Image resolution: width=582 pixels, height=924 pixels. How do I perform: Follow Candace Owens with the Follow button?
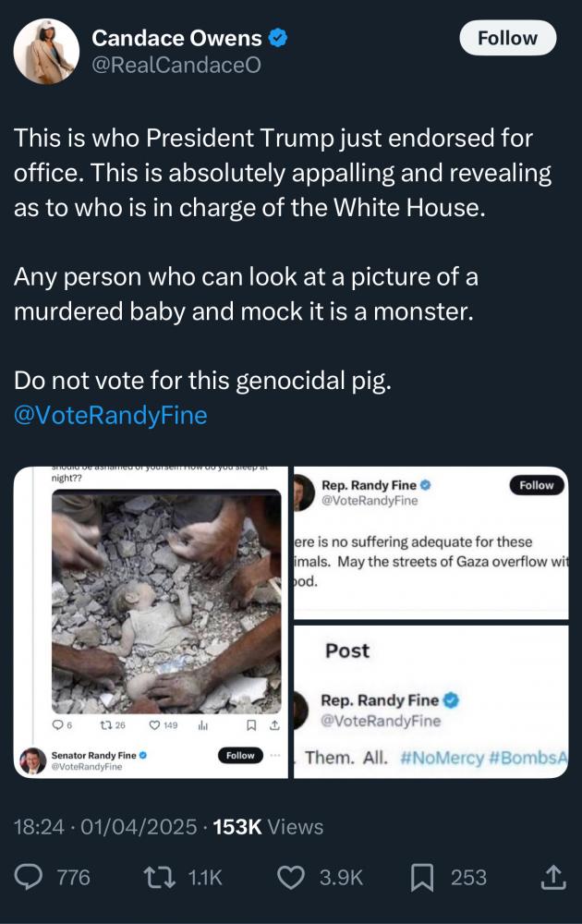[507, 38]
